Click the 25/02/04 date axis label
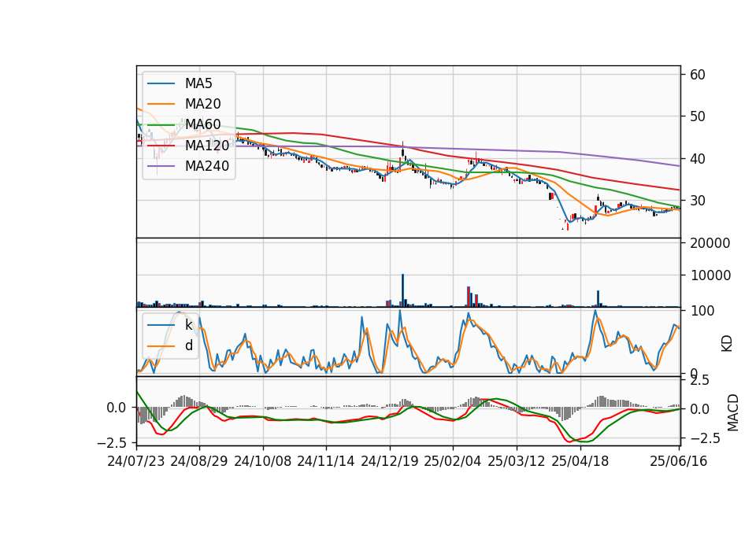The width and height of the screenshot is (756, 543). (453, 461)
